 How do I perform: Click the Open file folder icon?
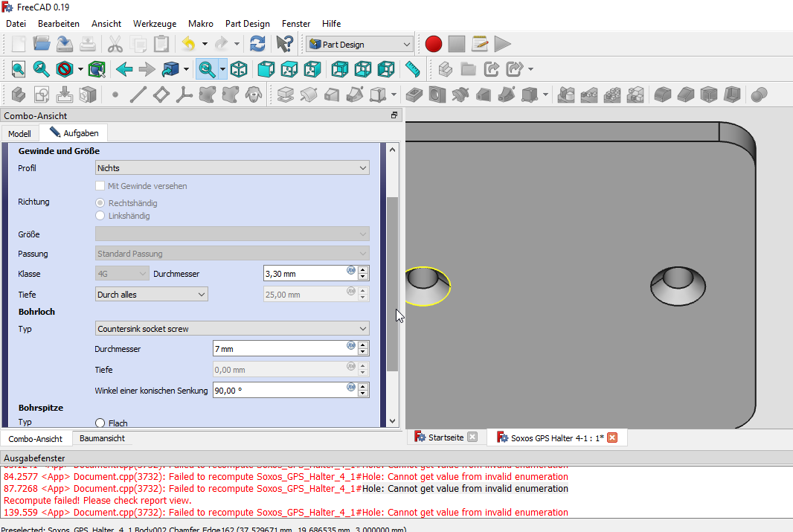click(x=41, y=44)
